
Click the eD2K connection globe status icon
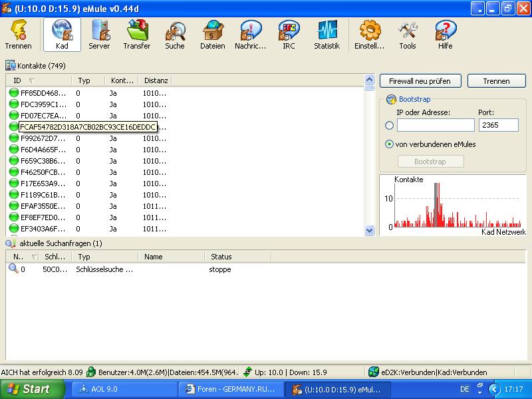374,372
